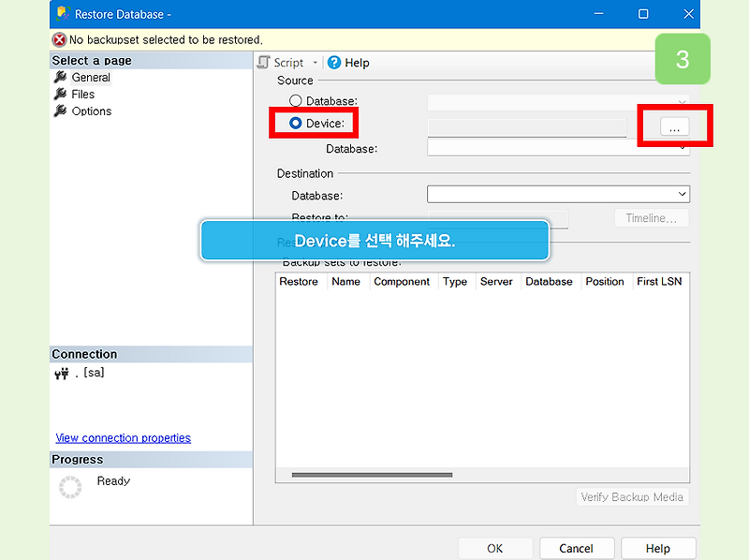
Task: Click the Verify Backup Media button
Action: (x=631, y=497)
